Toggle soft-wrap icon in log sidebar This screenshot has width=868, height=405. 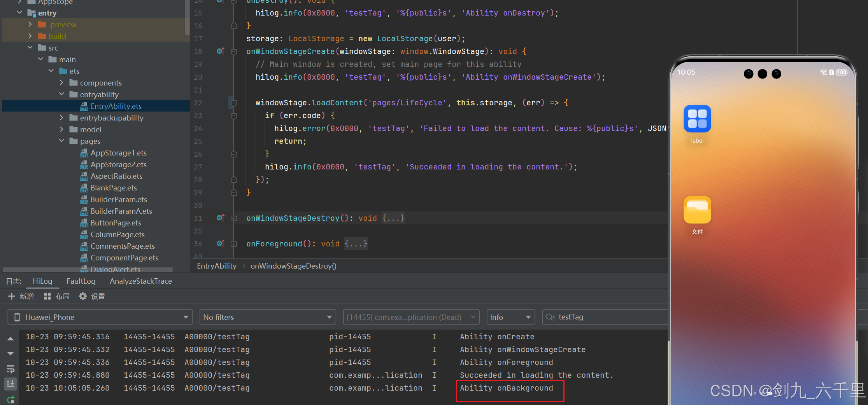(x=11, y=369)
